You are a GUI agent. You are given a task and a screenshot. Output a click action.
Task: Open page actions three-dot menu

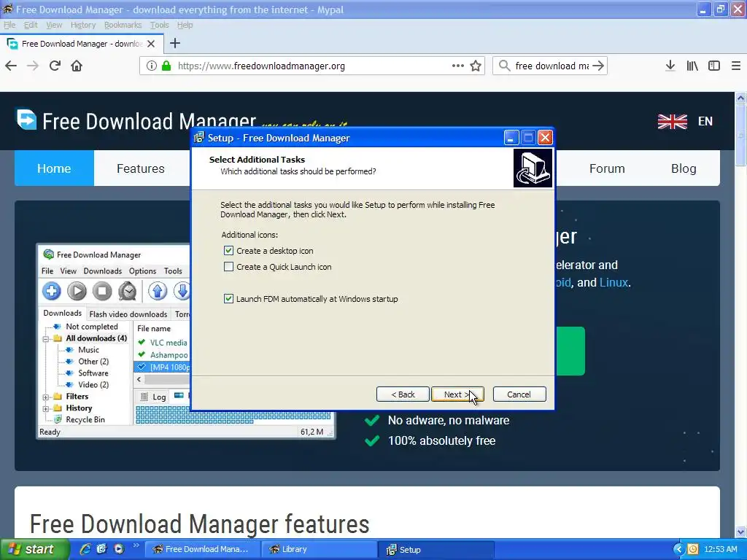[x=458, y=66]
